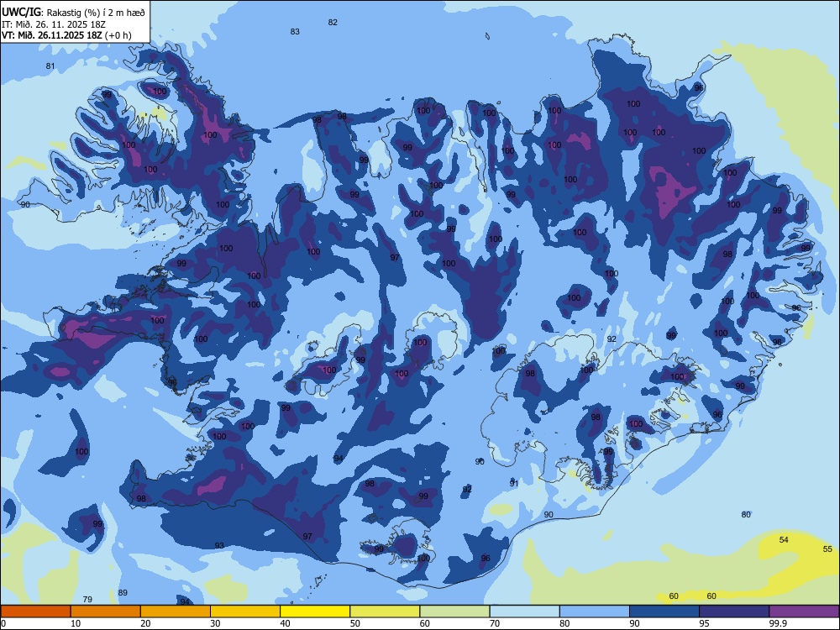The image size is (840, 630).
Task: Click the legend label '70'
Action: coord(495,623)
